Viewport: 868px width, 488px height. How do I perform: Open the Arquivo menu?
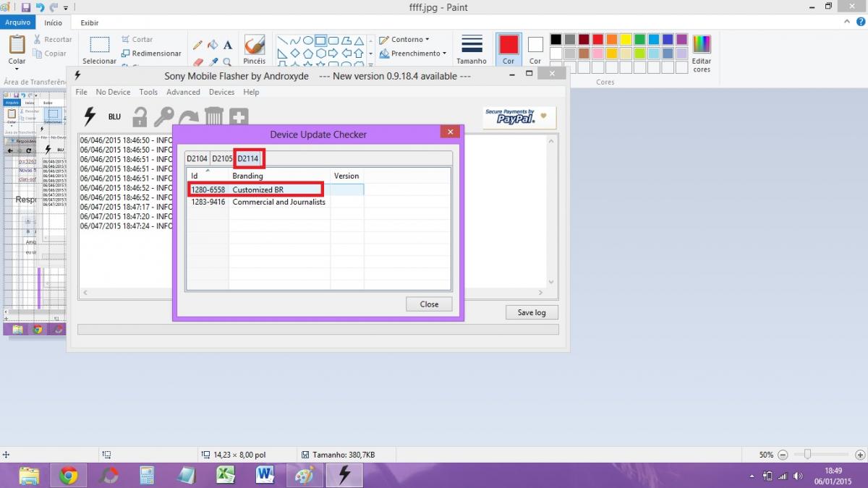pos(17,22)
